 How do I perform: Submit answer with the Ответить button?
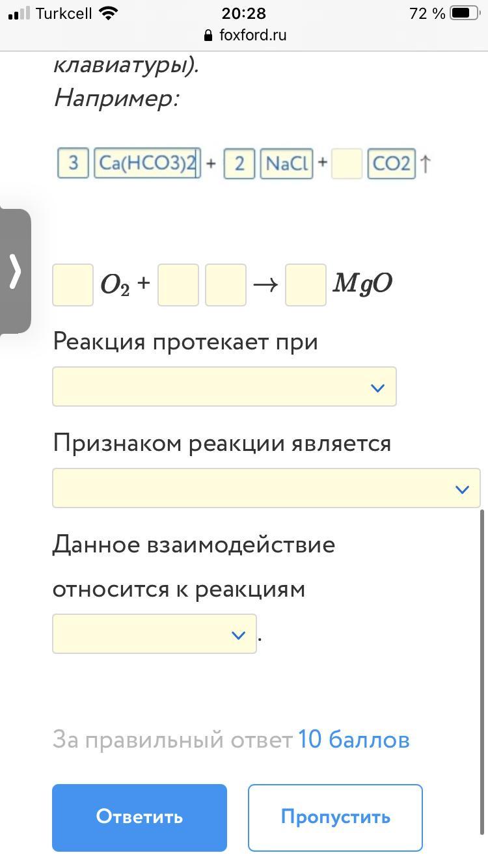[x=139, y=817]
